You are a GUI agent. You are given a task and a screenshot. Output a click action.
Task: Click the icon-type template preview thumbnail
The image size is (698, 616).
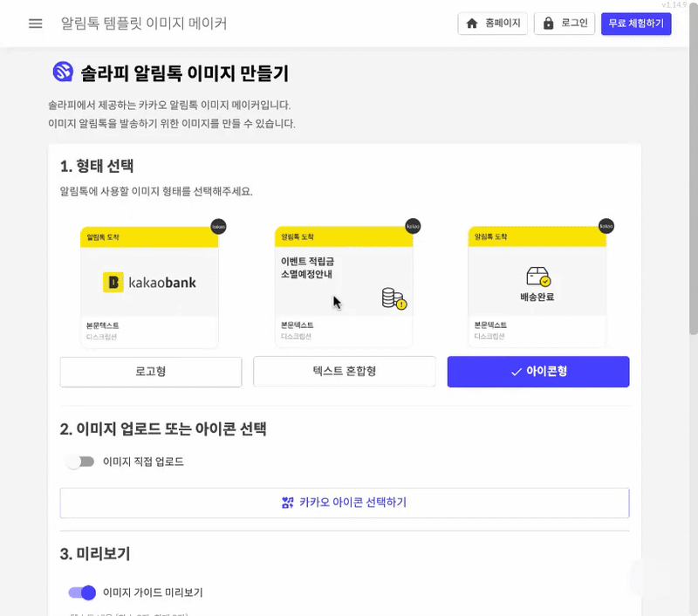click(537, 286)
